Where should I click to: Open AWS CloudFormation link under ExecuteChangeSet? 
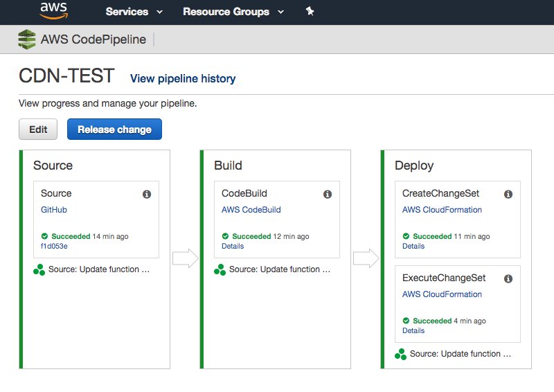coord(442,294)
